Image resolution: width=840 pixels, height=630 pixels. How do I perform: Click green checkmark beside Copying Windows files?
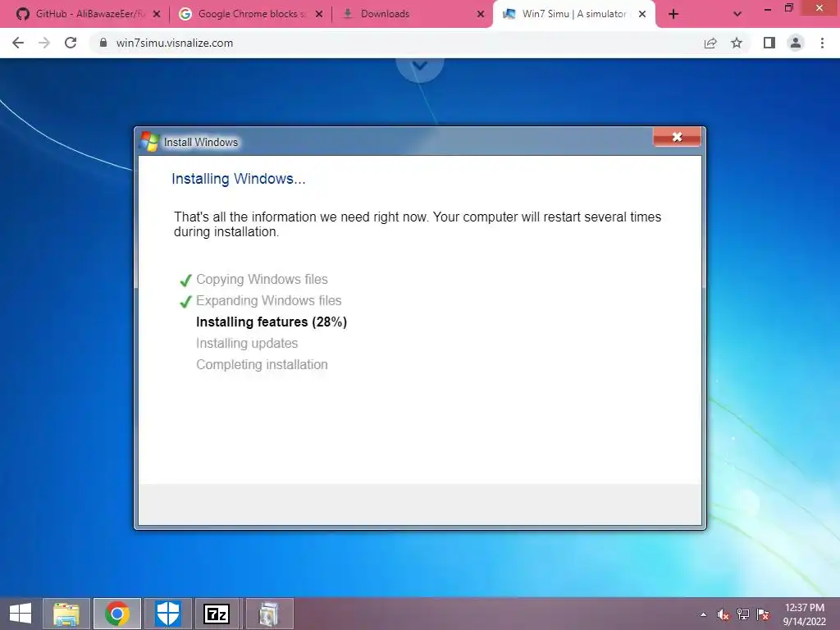pos(185,281)
